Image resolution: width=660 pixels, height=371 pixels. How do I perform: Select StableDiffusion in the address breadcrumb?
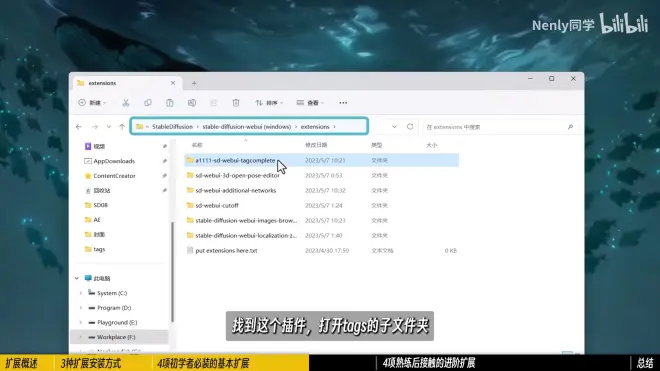pyautogui.click(x=172, y=127)
